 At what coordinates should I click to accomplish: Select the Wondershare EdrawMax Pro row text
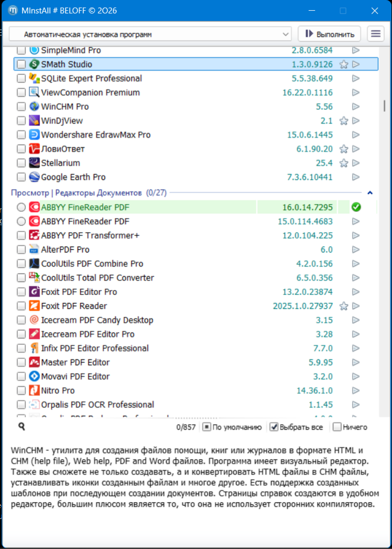click(96, 135)
